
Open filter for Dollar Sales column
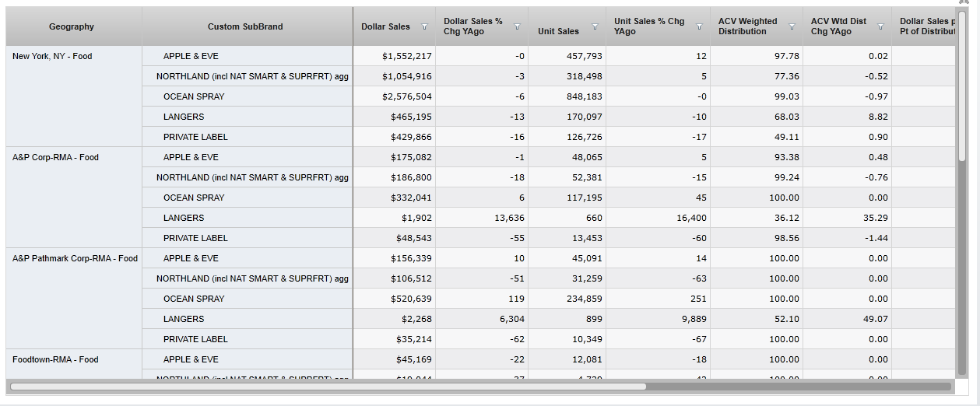point(424,26)
